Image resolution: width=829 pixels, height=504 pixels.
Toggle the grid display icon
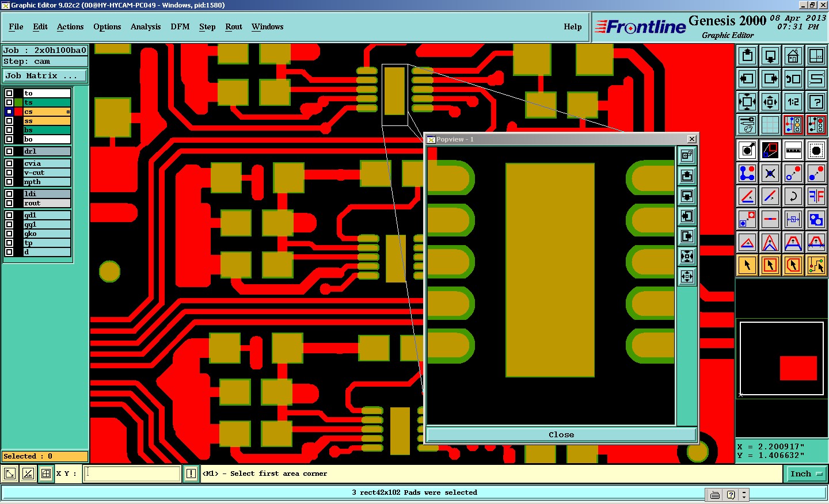[770, 125]
